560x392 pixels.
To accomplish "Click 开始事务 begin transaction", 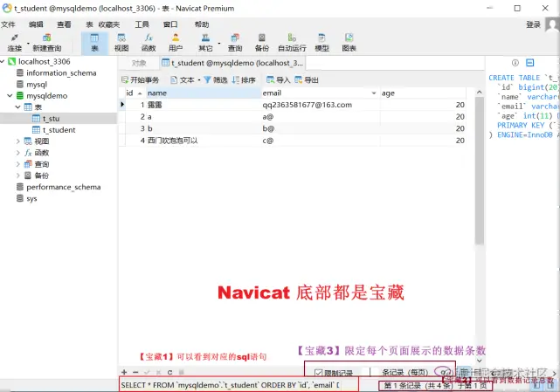I will click(x=140, y=80).
